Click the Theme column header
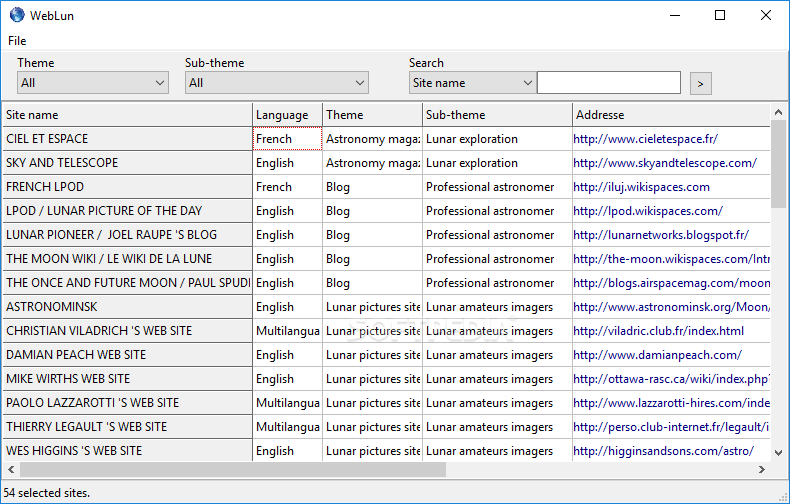Screen dimensions: 790x504 coord(372,115)
